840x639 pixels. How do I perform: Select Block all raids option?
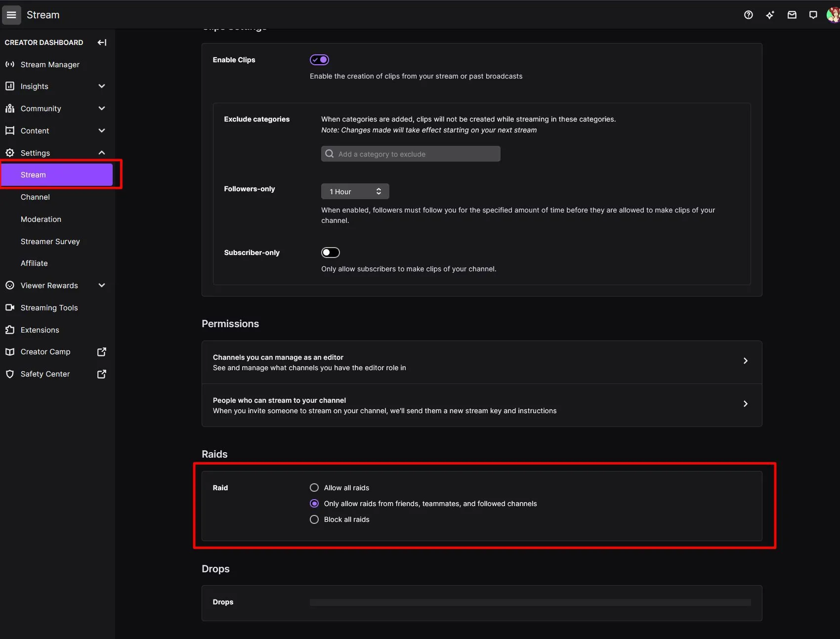click(x=314, y=519)
